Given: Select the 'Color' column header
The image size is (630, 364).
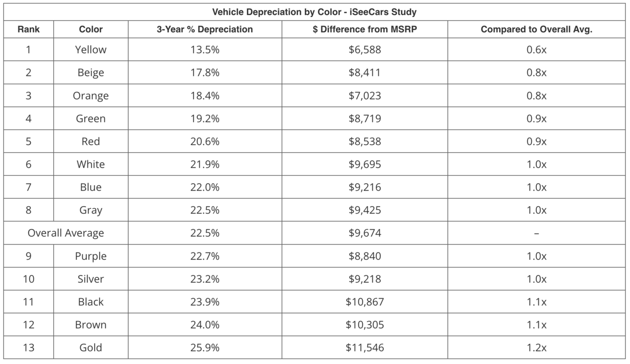Looking at the screenshot, I should [x=91, y=29].
